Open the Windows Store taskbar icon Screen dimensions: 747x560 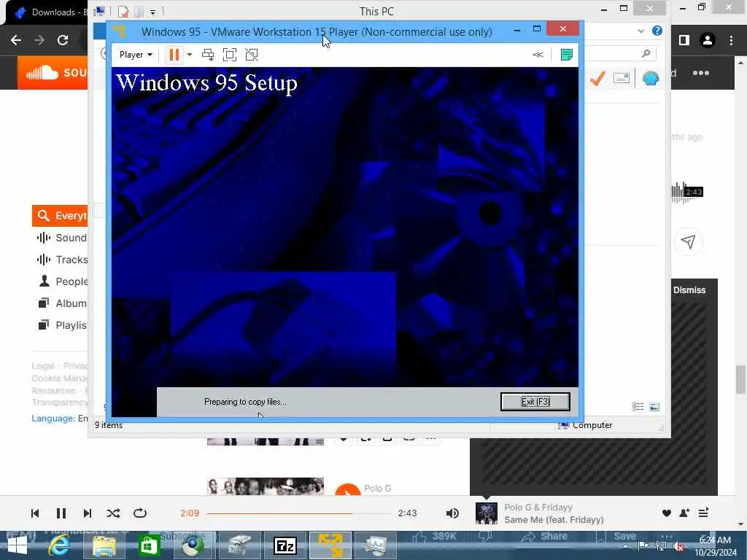point(149,545)
